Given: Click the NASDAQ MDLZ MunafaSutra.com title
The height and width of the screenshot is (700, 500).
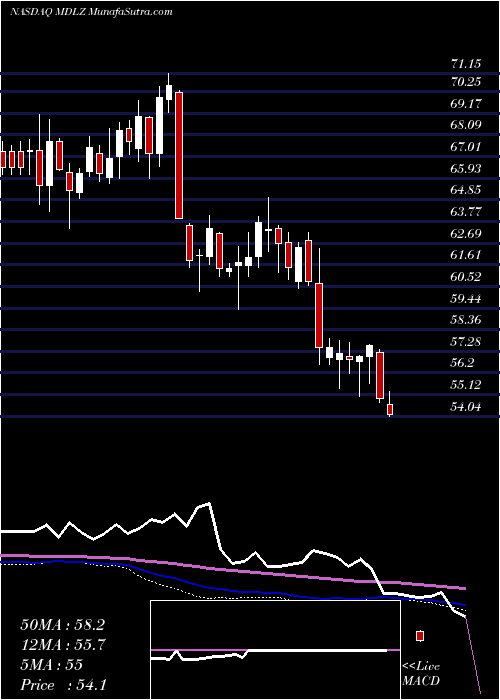Looking at the screenshot, I should [91, 12].
